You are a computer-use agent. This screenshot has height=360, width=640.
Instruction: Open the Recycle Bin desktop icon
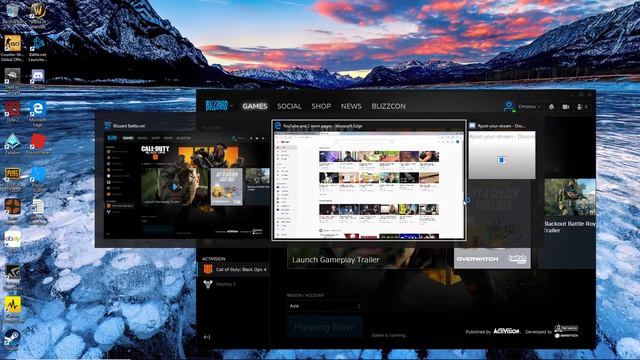point(12,13)
